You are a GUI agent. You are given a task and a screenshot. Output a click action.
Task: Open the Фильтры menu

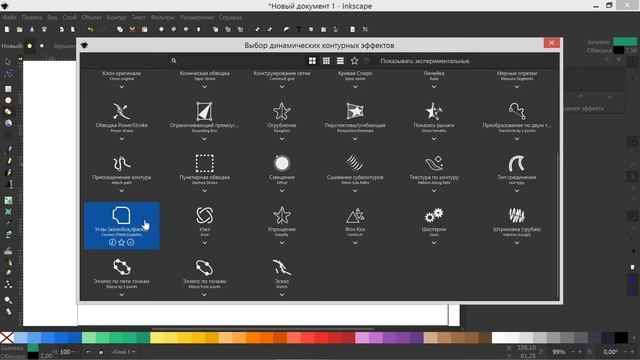click(162, 18)
